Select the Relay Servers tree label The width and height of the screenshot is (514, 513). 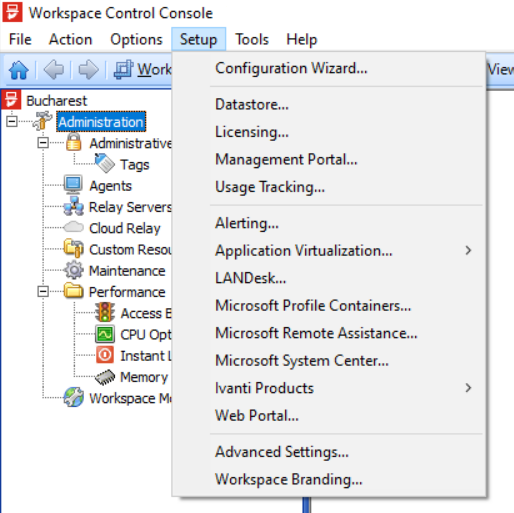(131, 207)
